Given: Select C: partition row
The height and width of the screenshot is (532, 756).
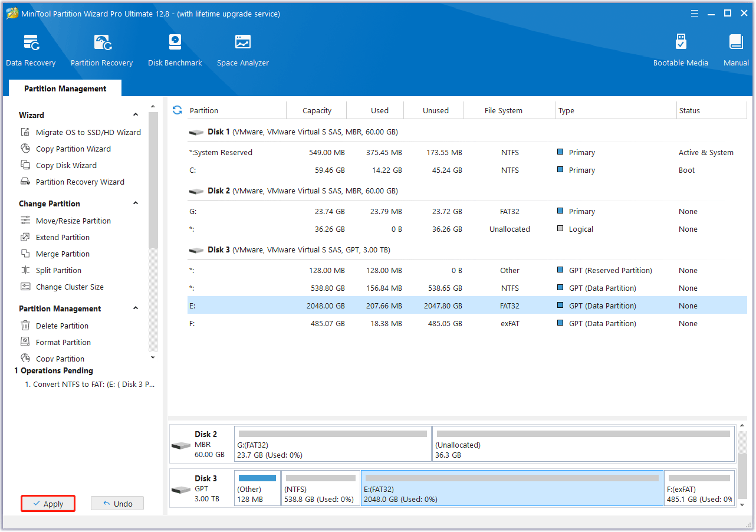Looking at the screenshot, I should click(x=467, y=170).
